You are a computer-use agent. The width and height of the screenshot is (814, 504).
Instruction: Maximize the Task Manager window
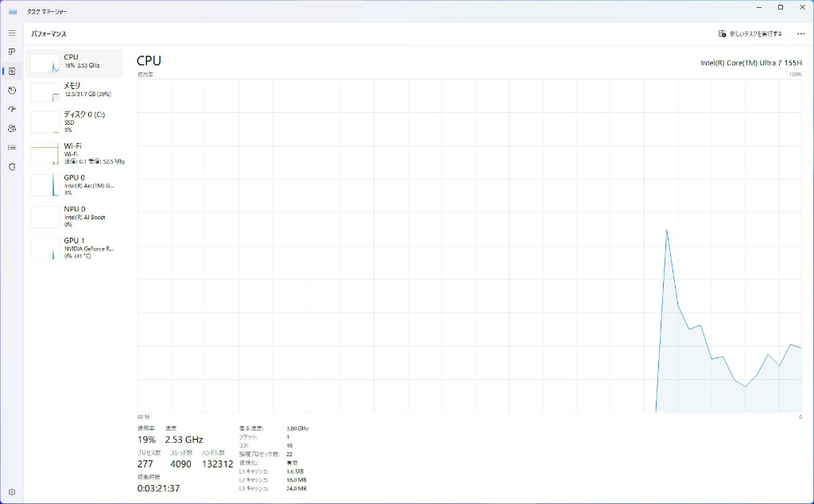781,8
